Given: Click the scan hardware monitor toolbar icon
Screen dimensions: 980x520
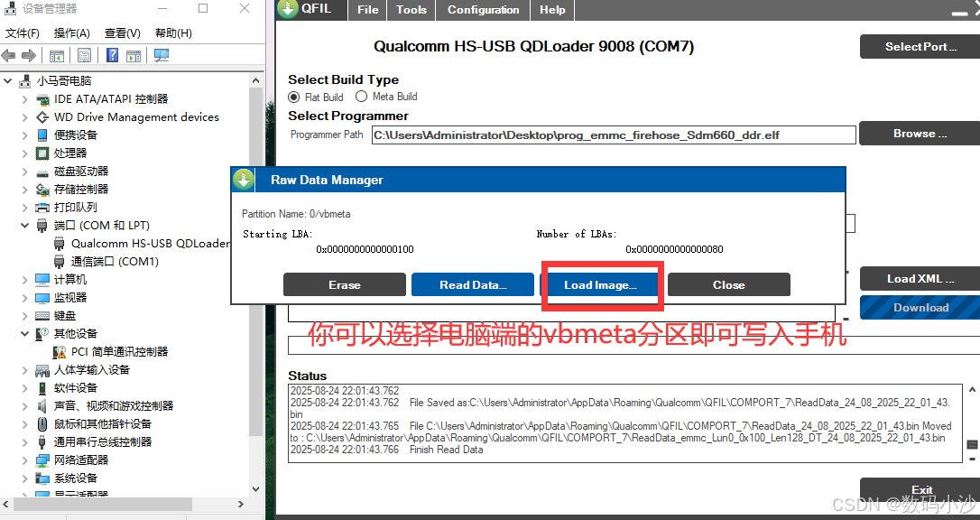Looking at the screenshot, I should pos(162,56).
